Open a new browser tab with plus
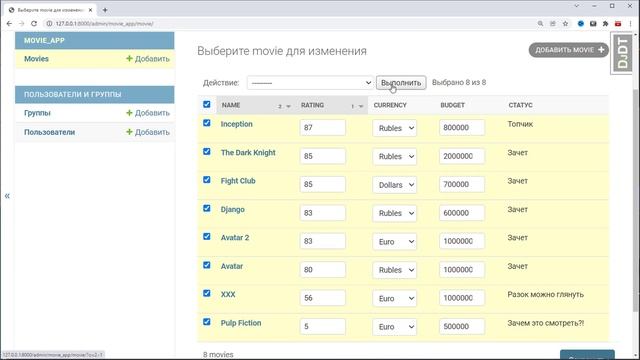640x360 pixels. click(x=105, y=10)
